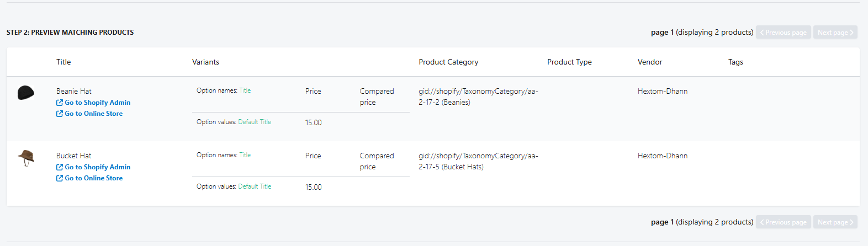Click external-link icon beside Beanie Hat Shopify Admin
Screen dimensions: 868x246
[x=60, y=103]
